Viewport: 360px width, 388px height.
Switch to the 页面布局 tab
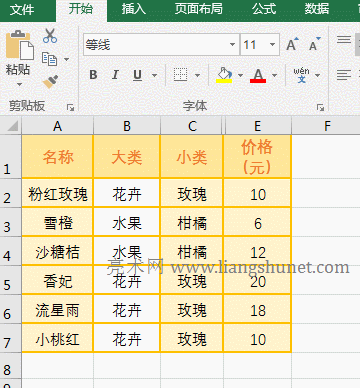[x=199, y=9]
